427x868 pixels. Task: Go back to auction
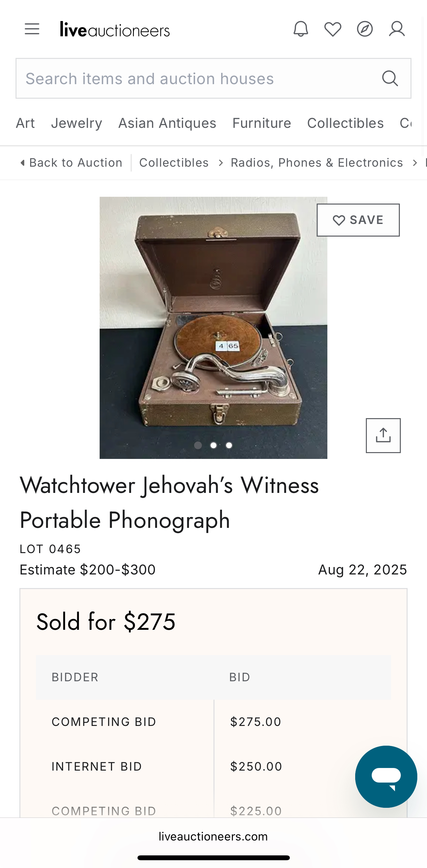tap(71, 163)
